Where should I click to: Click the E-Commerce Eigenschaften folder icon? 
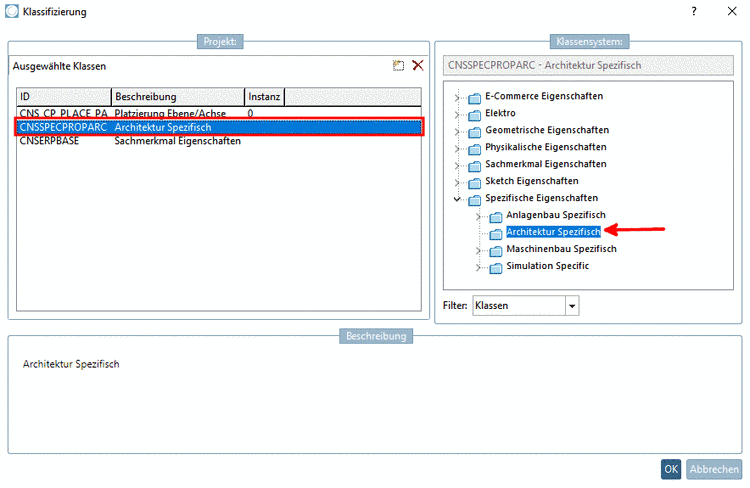[x=474, y=98]
